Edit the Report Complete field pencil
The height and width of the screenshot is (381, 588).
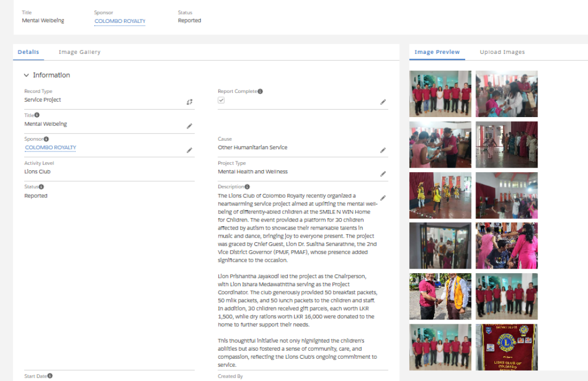[383, 102]
